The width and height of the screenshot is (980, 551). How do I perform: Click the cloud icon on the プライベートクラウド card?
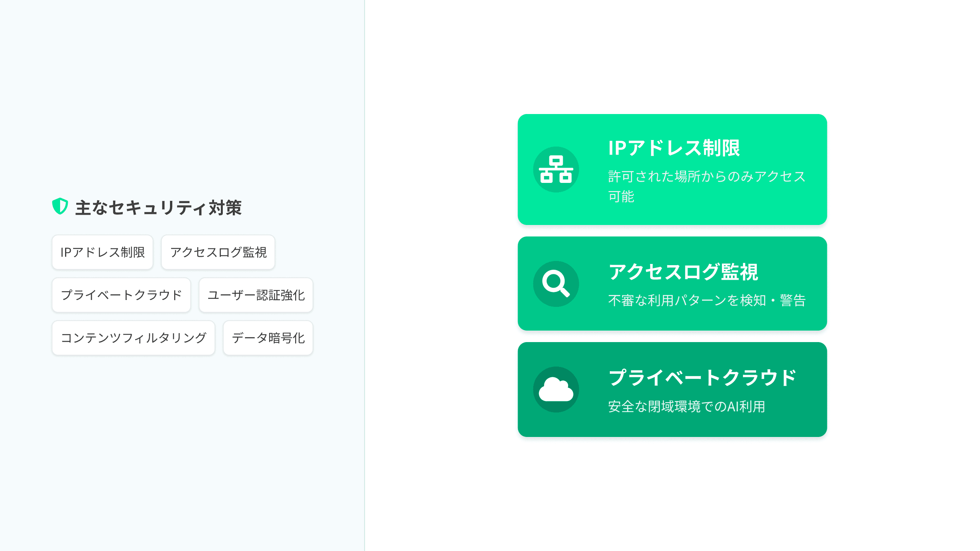point(556,390)
